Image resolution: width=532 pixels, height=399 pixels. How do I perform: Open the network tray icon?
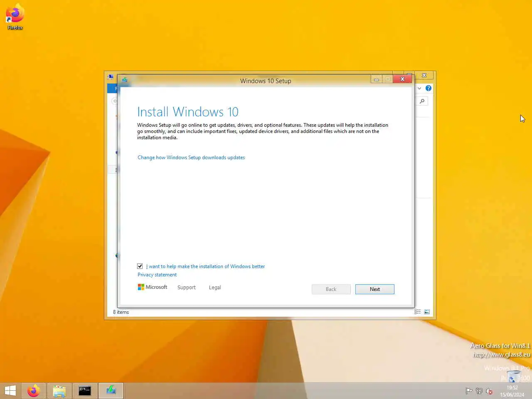coord(479,391)
